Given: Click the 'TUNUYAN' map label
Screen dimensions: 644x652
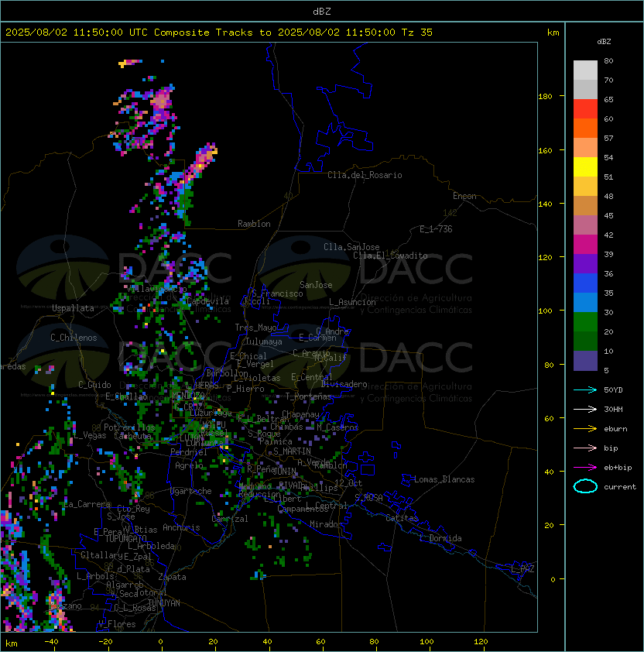Looking at the screenshot, I should [164, 603].
